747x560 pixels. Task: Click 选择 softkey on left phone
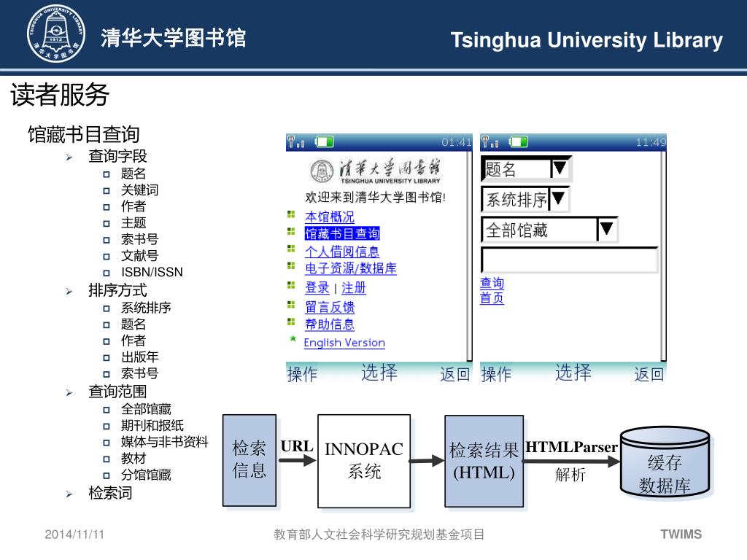point(379,373)
